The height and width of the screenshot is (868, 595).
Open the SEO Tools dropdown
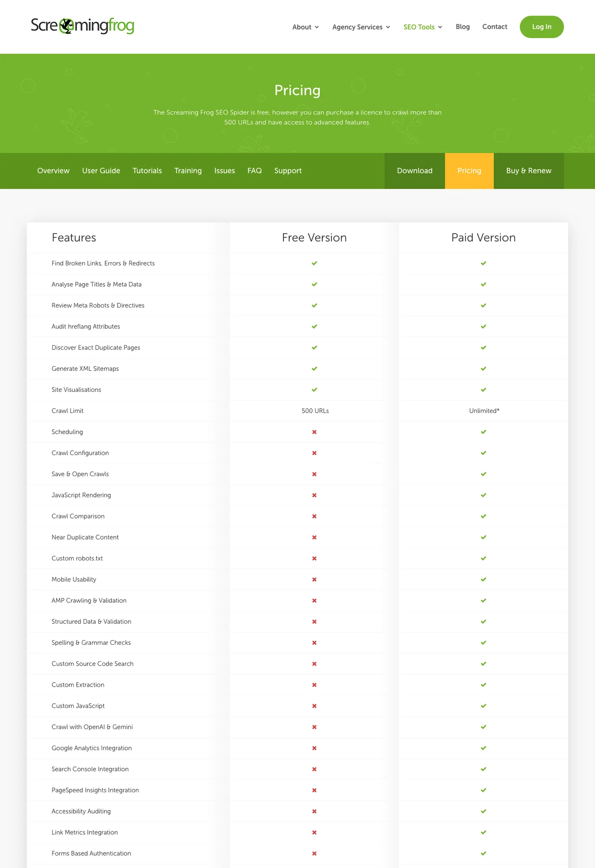[x=423, y=27]
